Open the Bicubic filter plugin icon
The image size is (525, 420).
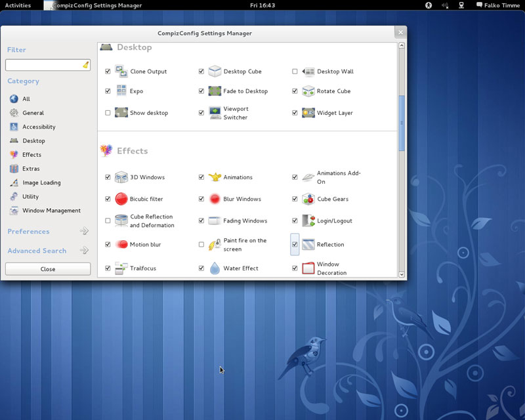tap(121, 199)
